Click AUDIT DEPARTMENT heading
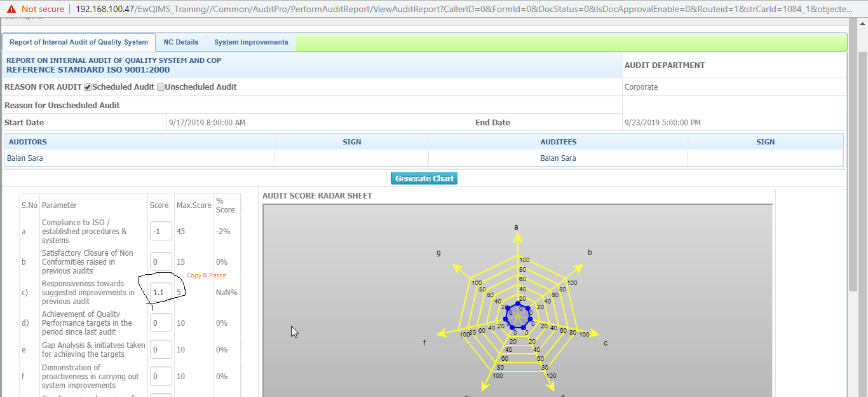 click(665, 65)
